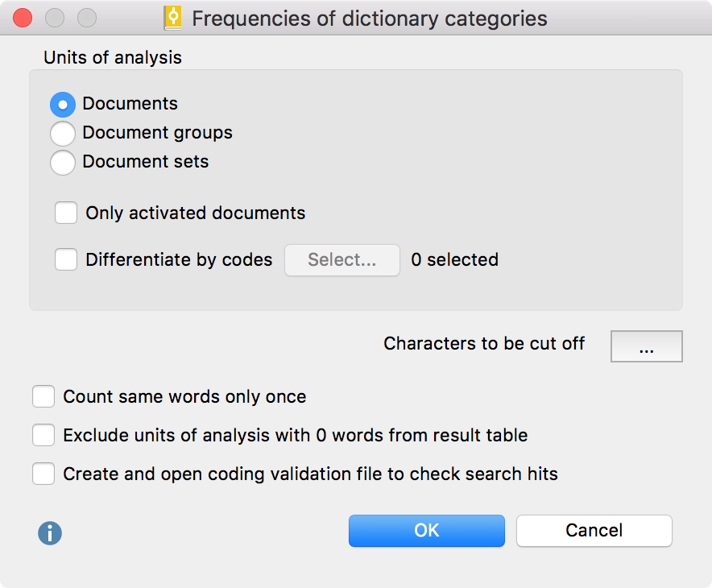712x588 pixels.
Task: Click the yellow dictionary icon in title bar
Action: tap(172, 19)
